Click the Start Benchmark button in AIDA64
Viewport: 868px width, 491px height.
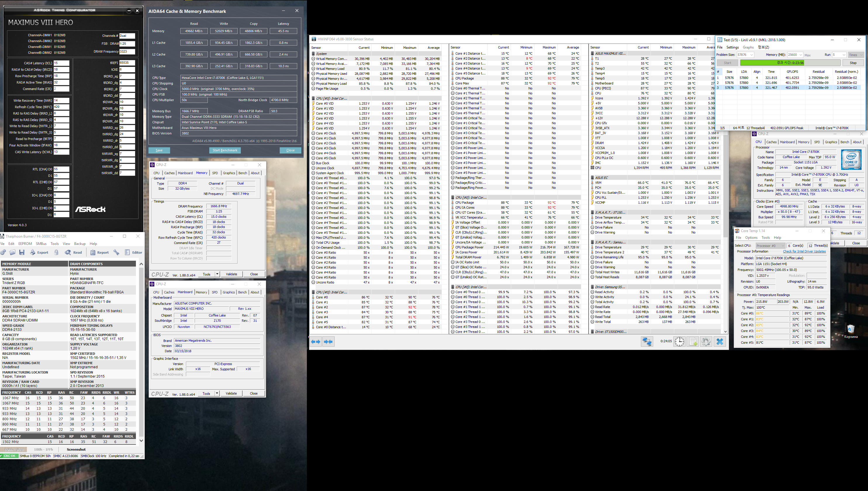click(225, 151)
